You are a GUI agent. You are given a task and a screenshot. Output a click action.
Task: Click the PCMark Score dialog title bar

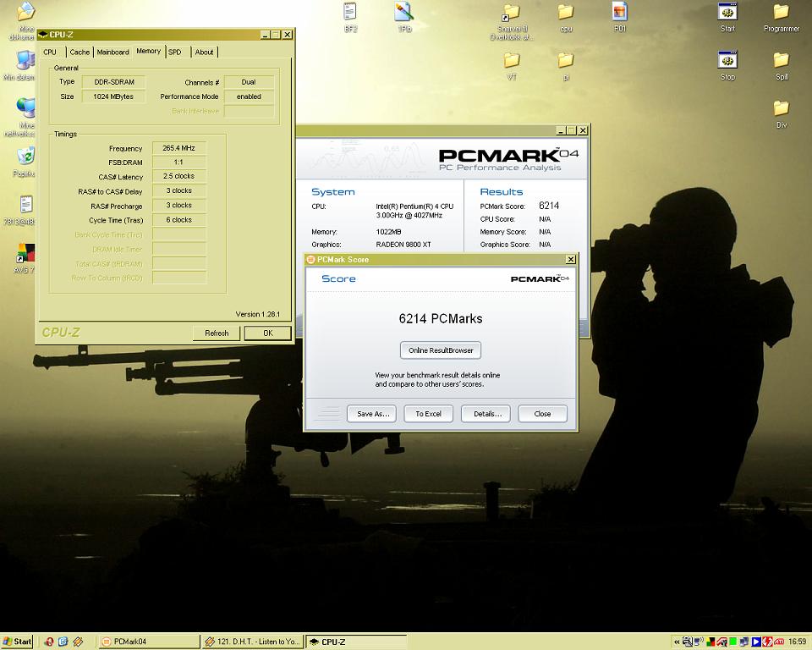click(x=441, y=259)
